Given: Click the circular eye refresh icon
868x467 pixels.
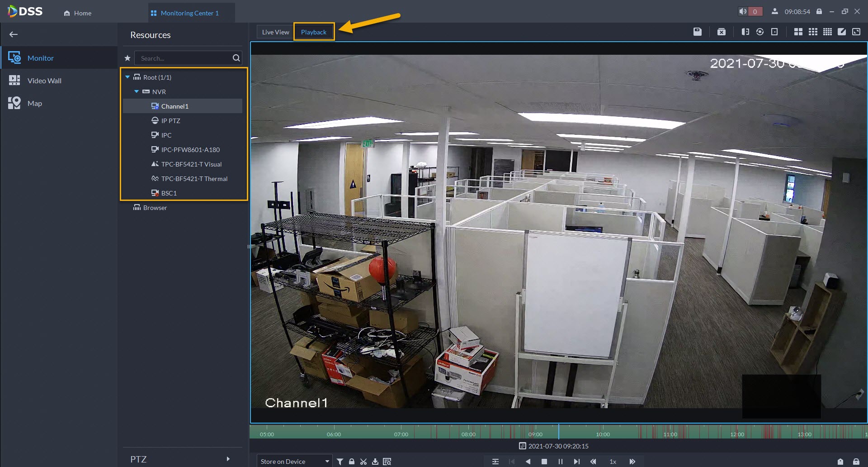Looking at the screenshot, I should coord(760,32).
